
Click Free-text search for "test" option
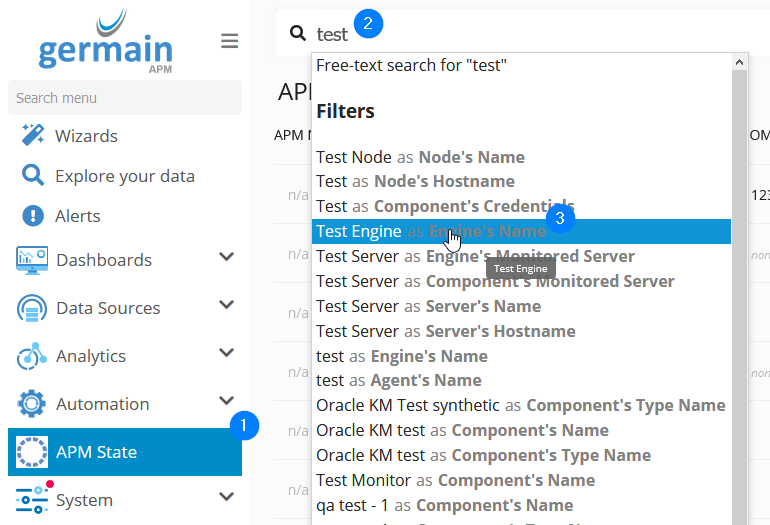coord(412,66)
